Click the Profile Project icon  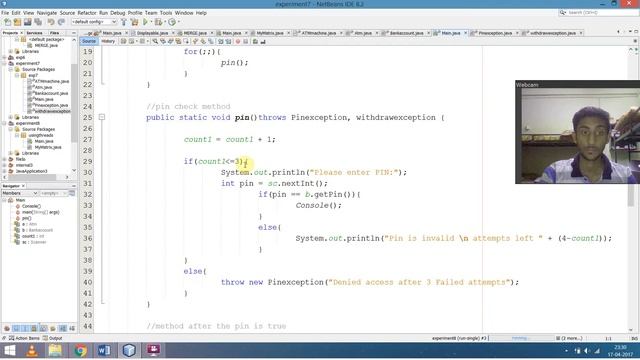[x=172, y=22]
